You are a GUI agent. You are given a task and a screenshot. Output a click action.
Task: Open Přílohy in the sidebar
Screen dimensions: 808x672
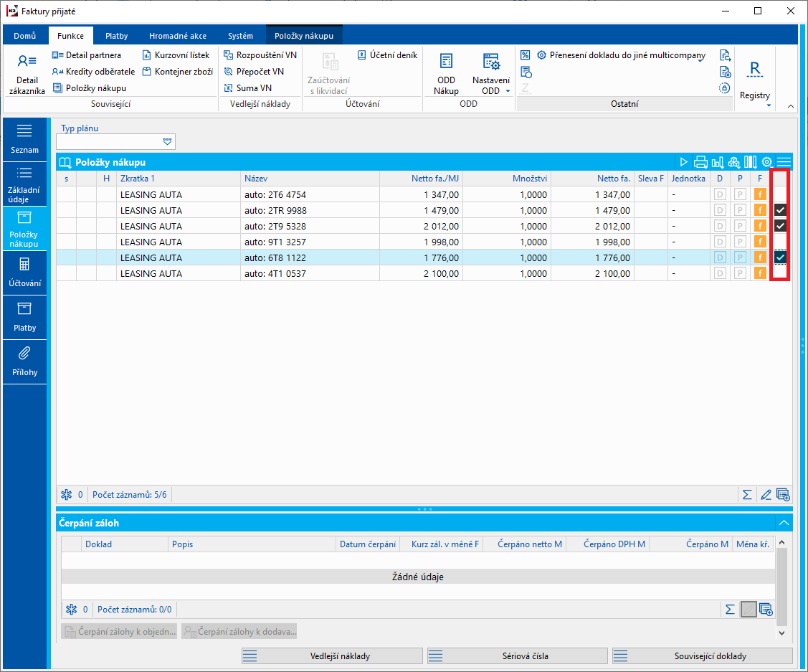click(x=24, y=361)
